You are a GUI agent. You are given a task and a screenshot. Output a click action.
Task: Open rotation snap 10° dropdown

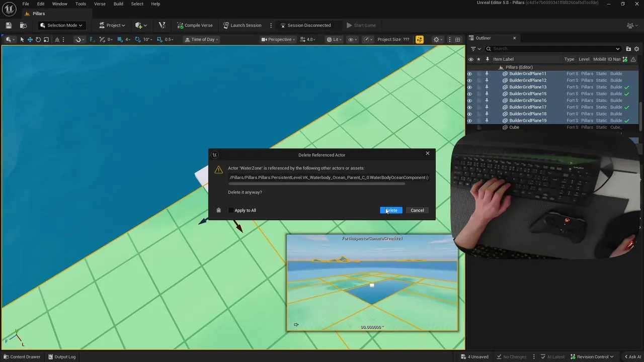pyautogui.click(x=147, y=39)
